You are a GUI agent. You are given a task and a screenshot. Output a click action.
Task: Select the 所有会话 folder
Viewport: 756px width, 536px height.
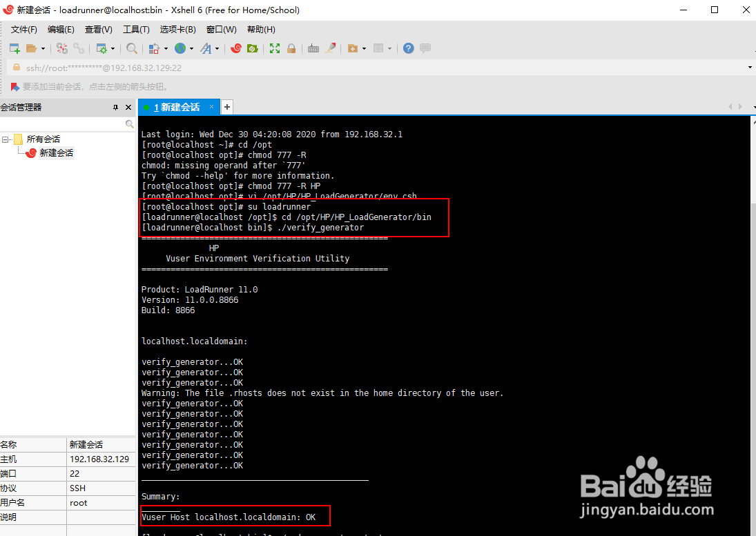tap(43, 139)
